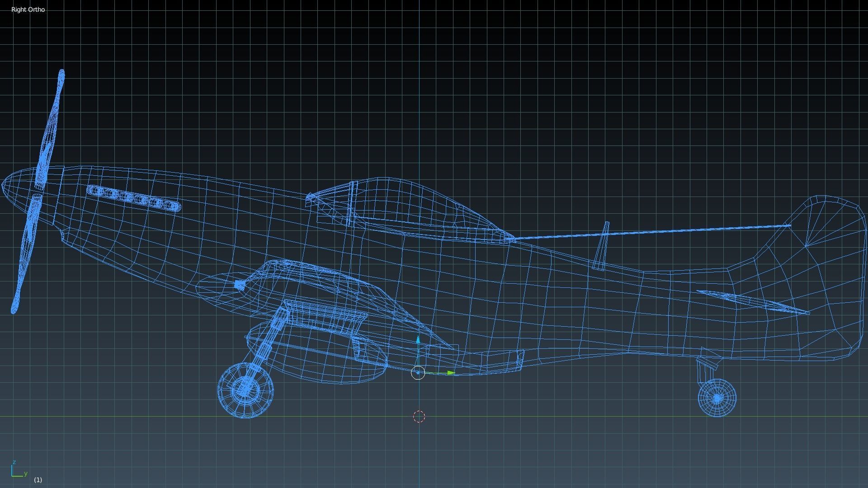Click the blue Z-axis manipulator arrow
The height and width of the screenshot is (488, 868).
coord(418,340)
